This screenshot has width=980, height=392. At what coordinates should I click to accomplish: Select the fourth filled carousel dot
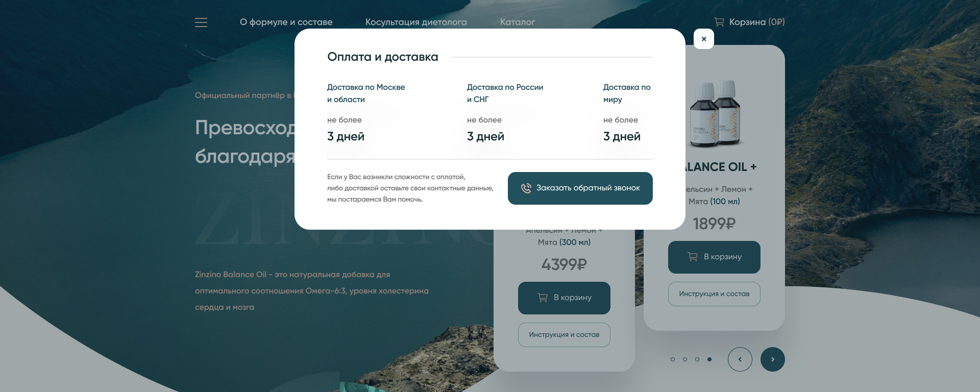tap(709, 359)
